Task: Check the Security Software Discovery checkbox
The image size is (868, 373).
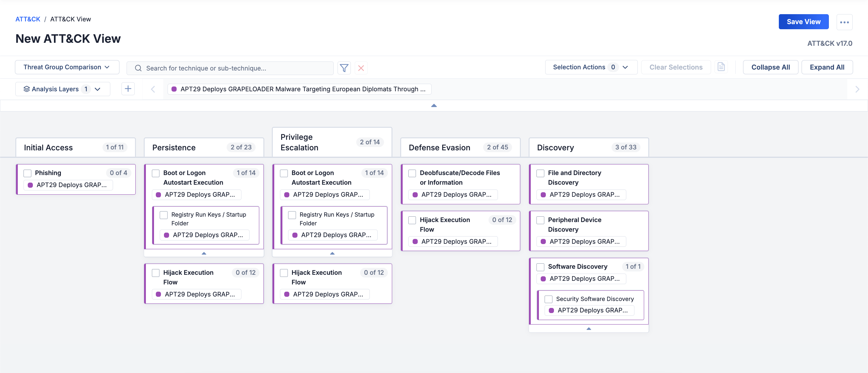Action: click(548, 299)
